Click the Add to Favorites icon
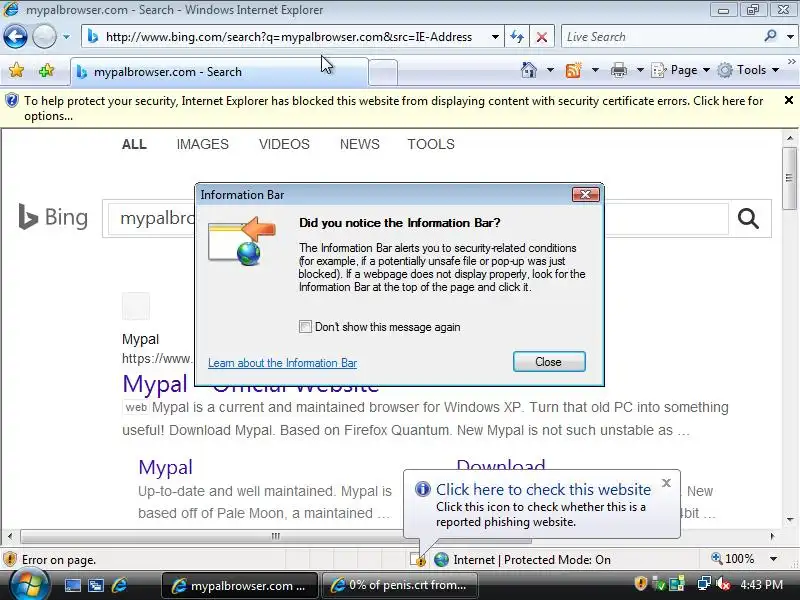The height and width of the screenshot is (600, 800). (46, 70)
